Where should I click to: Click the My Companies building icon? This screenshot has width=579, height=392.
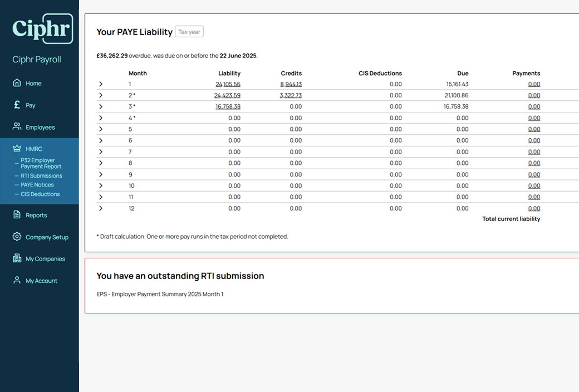point(17,258)
